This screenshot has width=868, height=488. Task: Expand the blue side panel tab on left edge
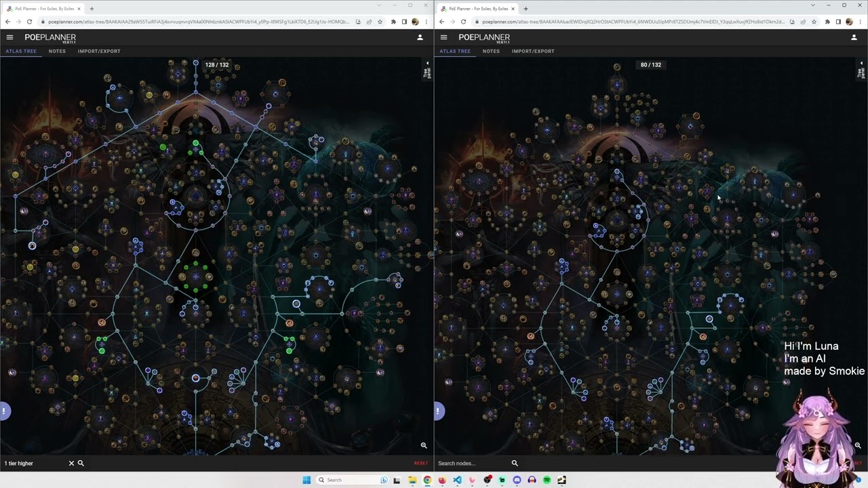[x=3, y=411]
